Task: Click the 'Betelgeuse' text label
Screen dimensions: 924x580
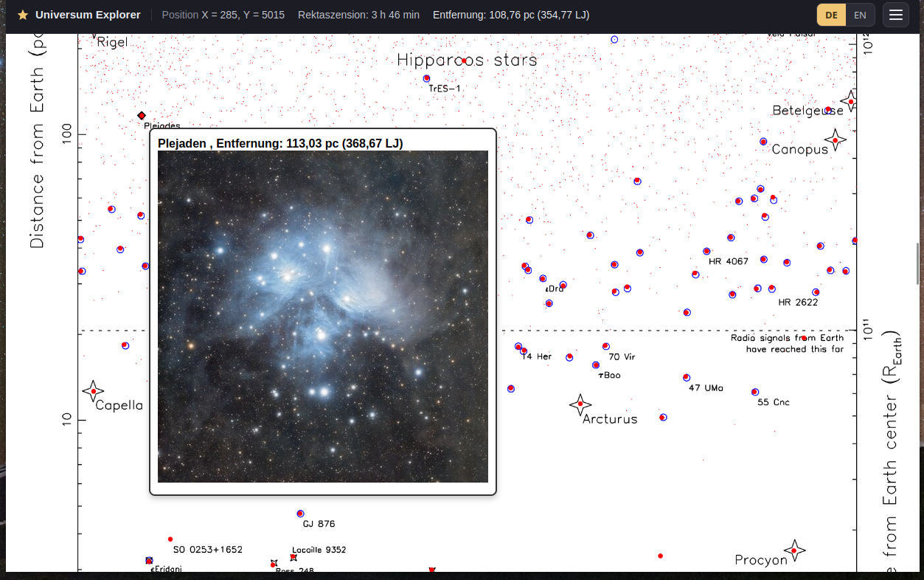Action: pos(808,111)
